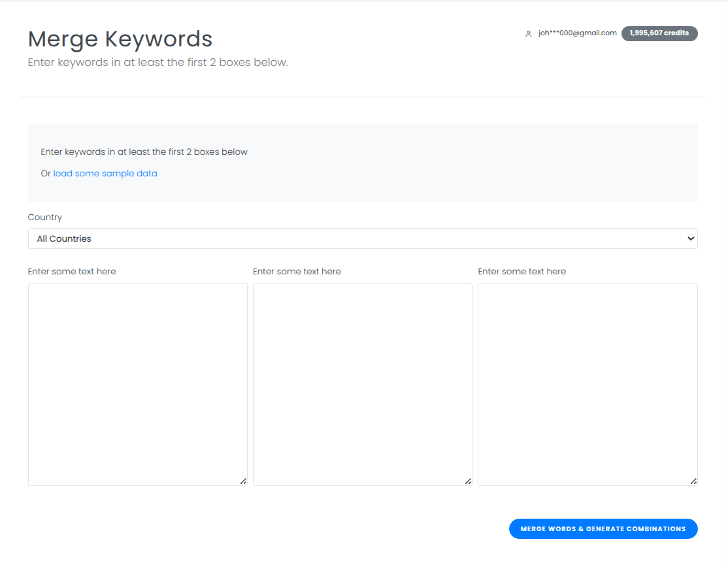
Task: Click the Merge Keywords page heading
Action: (x=120, y=39)
